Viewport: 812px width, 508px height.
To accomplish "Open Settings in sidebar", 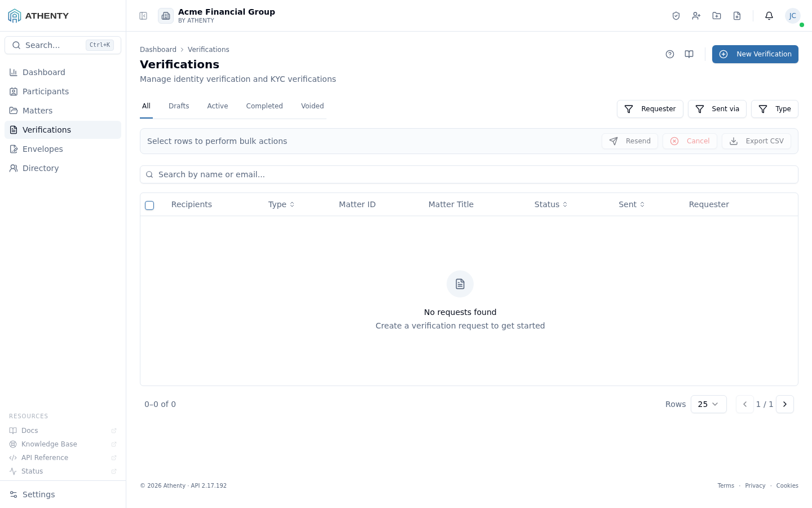I will (63, 494).
